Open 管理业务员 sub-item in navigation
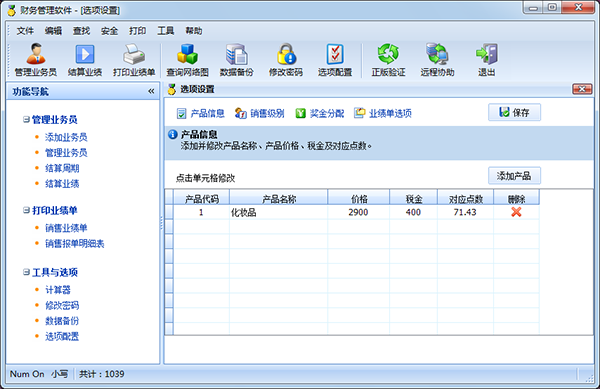The height and width of the screenshot is (389, 600). [x=66, y=153]
